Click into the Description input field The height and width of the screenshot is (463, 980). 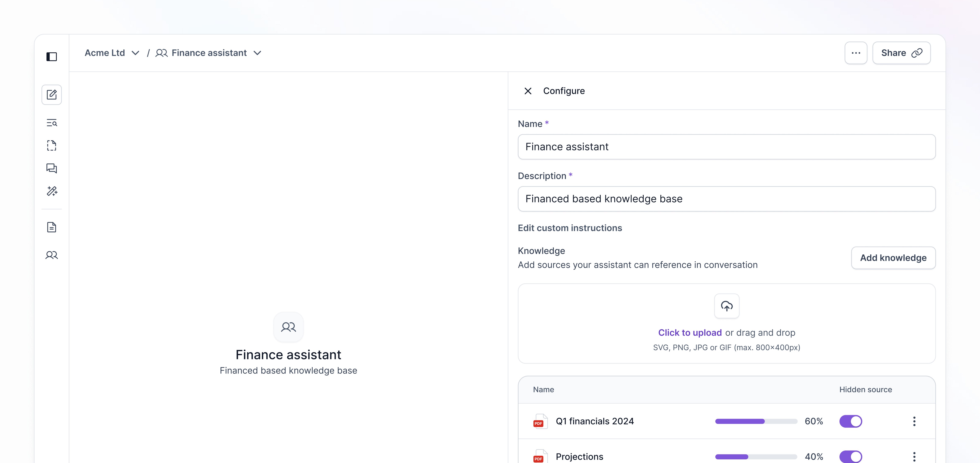click(726, 199)
